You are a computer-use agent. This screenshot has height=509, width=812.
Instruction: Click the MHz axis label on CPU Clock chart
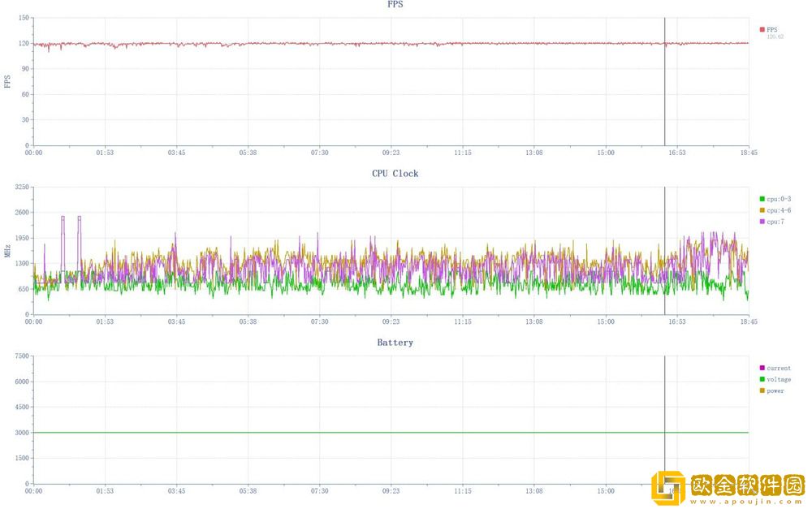click(8, 251)
